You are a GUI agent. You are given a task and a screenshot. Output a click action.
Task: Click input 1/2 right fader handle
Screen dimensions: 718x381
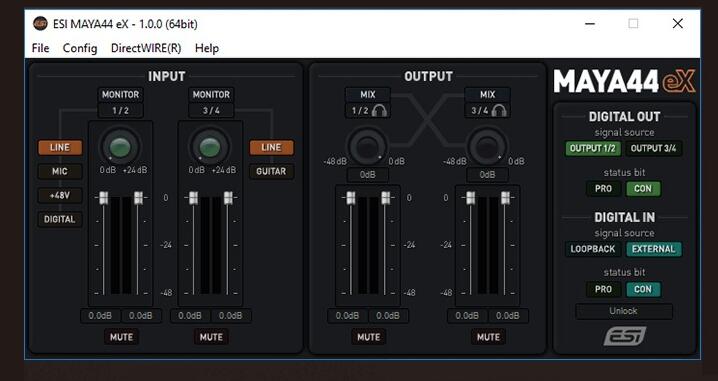tap(138, 198)
